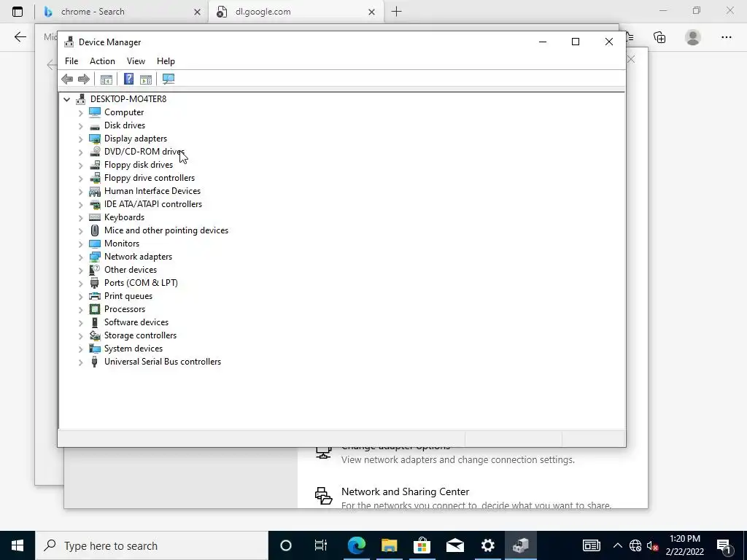Open the clock showing 1:20 PM

click(684, 545)
